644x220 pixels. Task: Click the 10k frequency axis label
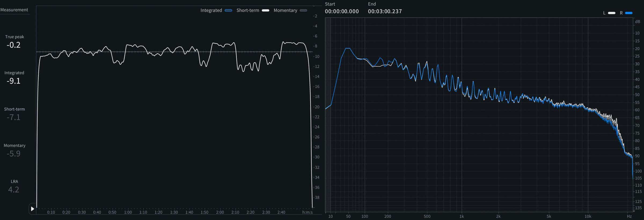588,216
